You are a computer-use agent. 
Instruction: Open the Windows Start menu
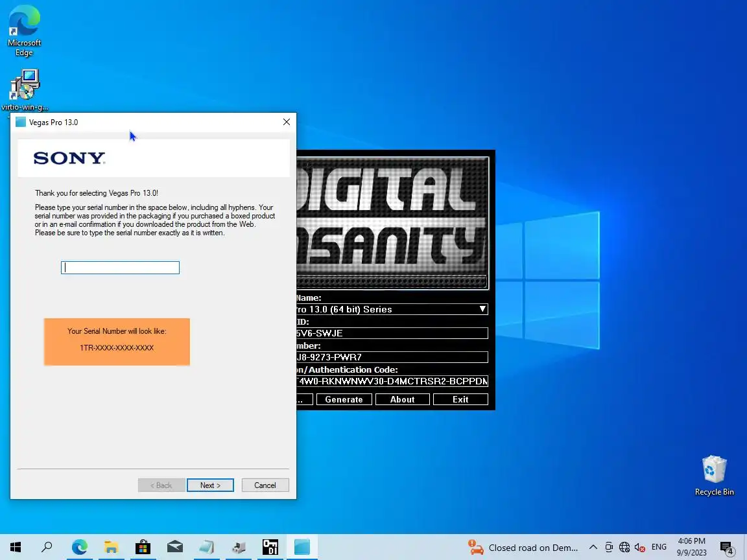[16, 547]
